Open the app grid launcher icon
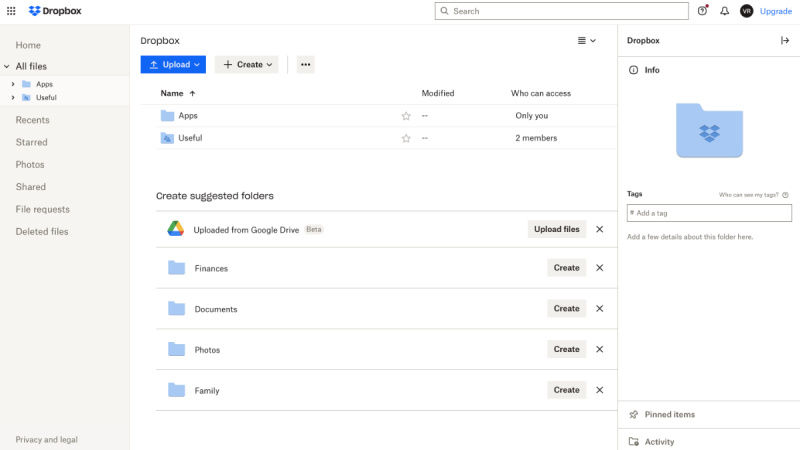 (x=11, y=11)
